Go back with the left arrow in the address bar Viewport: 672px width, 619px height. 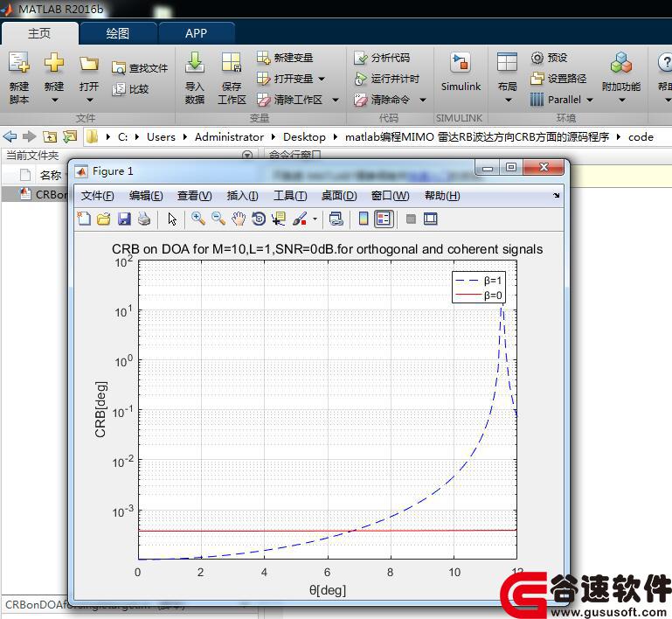10,136
